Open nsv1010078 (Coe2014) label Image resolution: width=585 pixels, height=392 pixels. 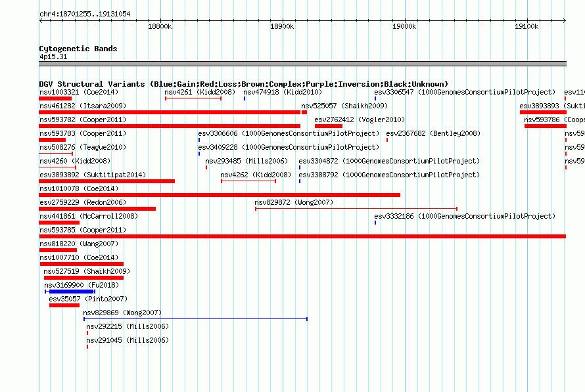click(x=79, y=188)
